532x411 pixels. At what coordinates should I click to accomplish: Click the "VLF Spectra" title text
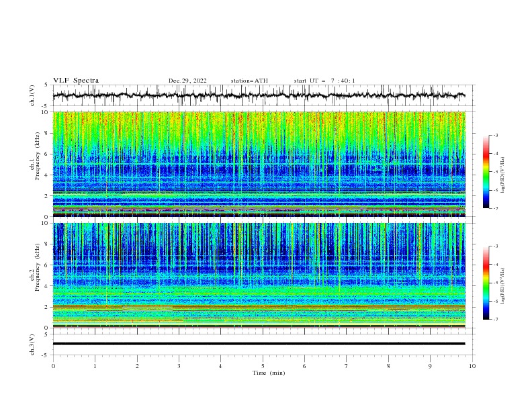(x=76, y=81)
